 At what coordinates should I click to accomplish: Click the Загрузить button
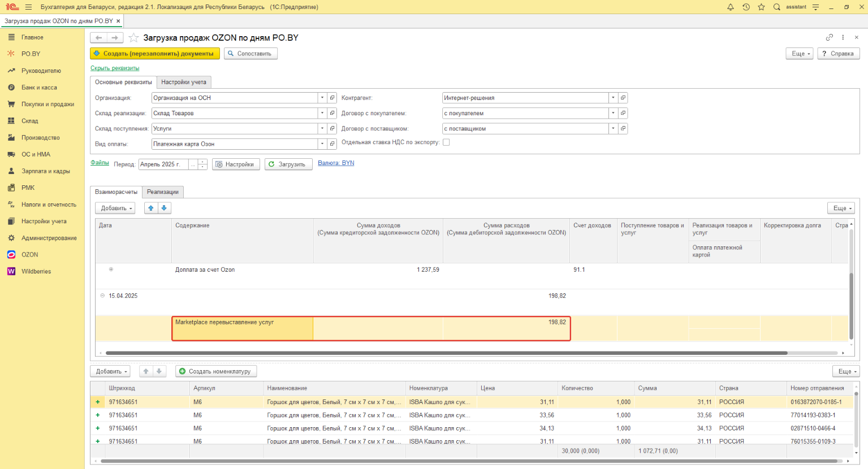pyautogui.click(x=288, y=164)
